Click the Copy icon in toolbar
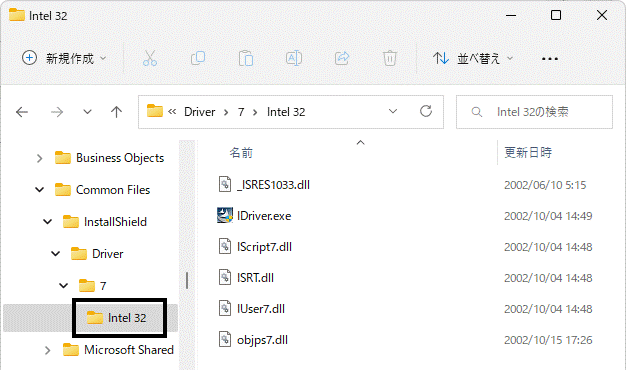Image resolution: width=626 pixels, height=370 pixels. (x=198, y=58)
